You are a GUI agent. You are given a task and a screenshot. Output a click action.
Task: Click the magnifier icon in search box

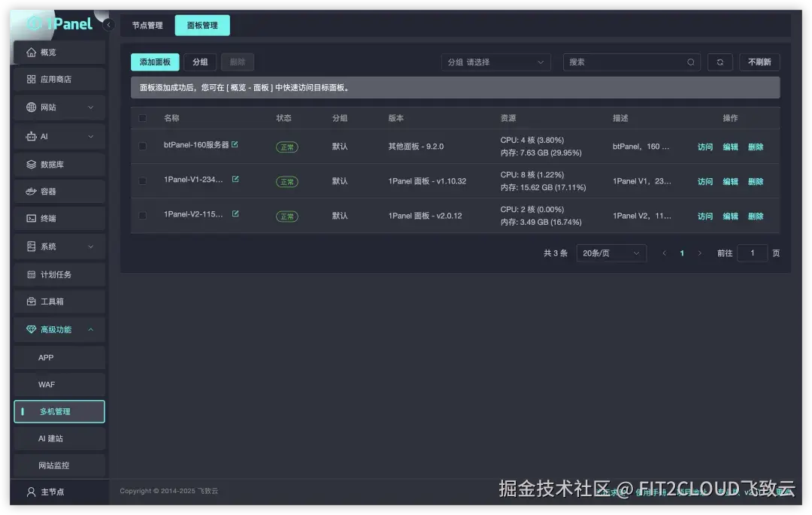pyautogui.click(x=691, y=62)
